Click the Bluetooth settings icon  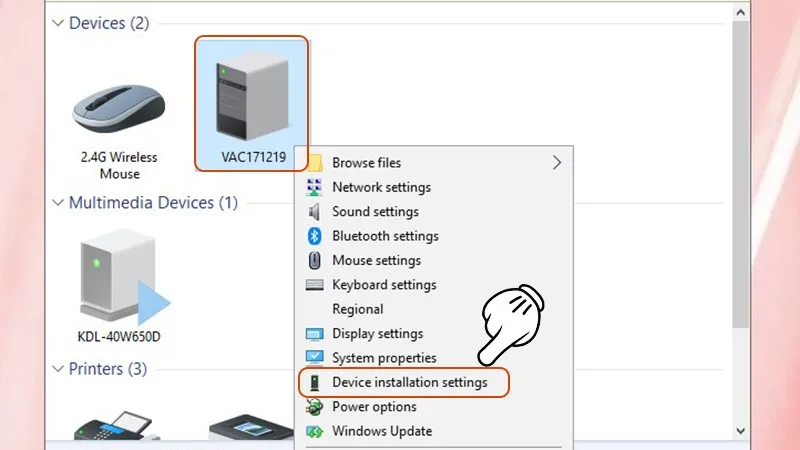[314, 236]
